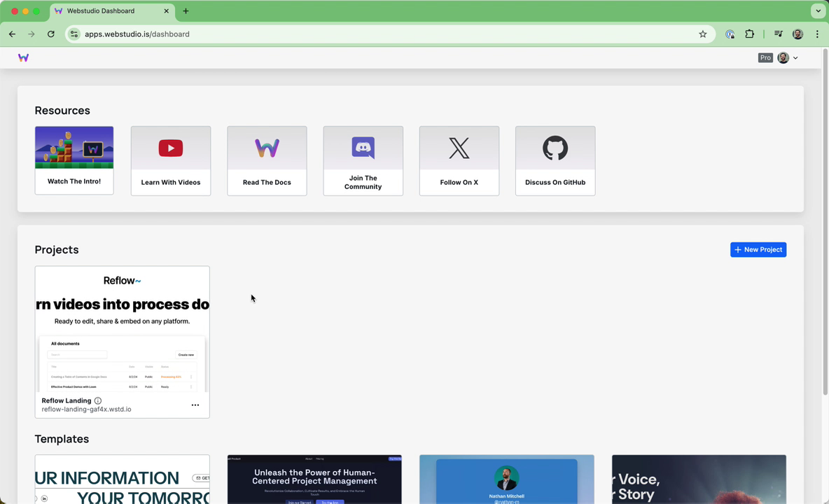The image size is (829, 504).
Task: Open the media controls icon
Action: (x=779, y=34)
